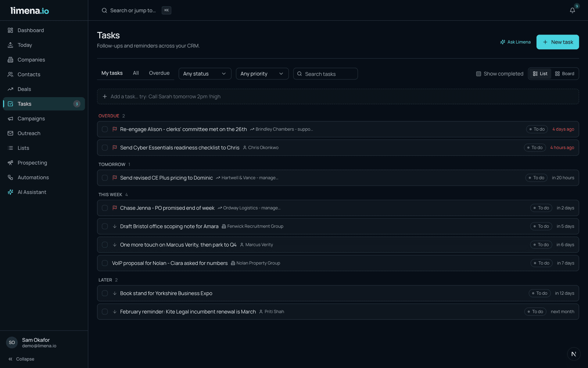Open Fenwick Recruitment Group company link
Screen dimensions: 588x368
pyautogui.click(x=252, y=226)
